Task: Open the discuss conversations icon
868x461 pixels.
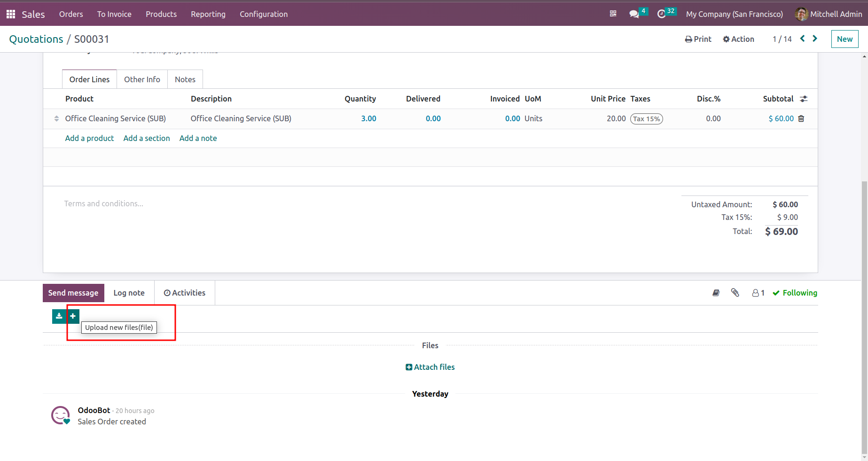Action: [x=634, y=14]
